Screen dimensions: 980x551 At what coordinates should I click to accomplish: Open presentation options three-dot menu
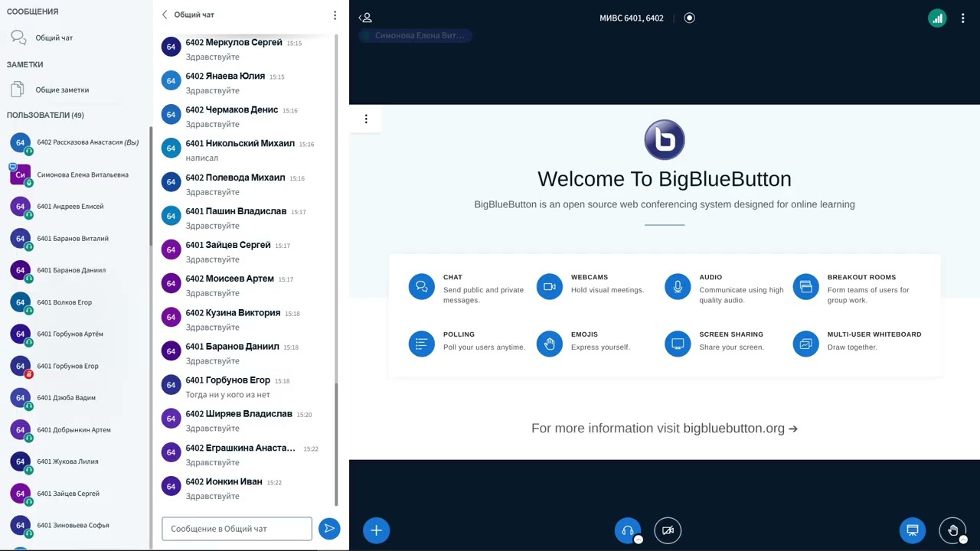(366, 119)
